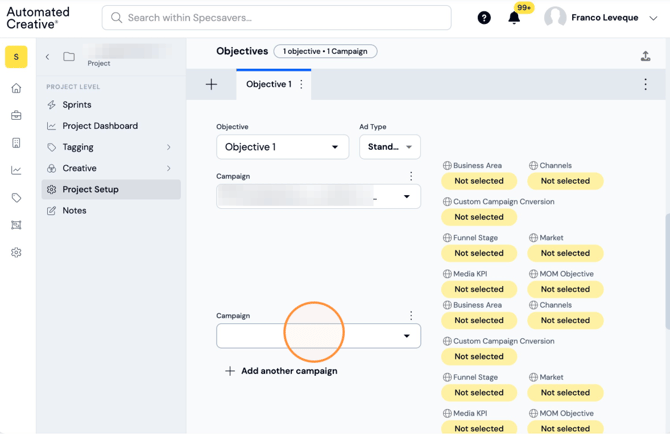The image size is (670, 437).
Task: Open the first Campaign dropdown
Action: (x=318, y=197)
